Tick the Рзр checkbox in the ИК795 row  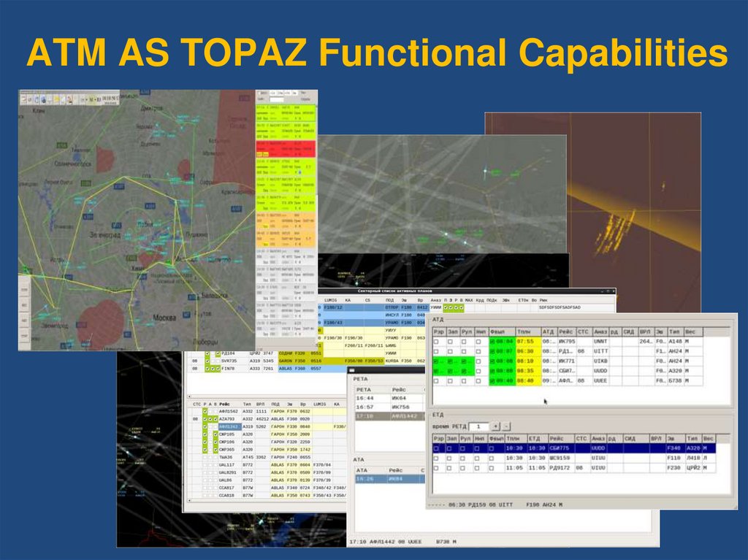coord(436,342)
